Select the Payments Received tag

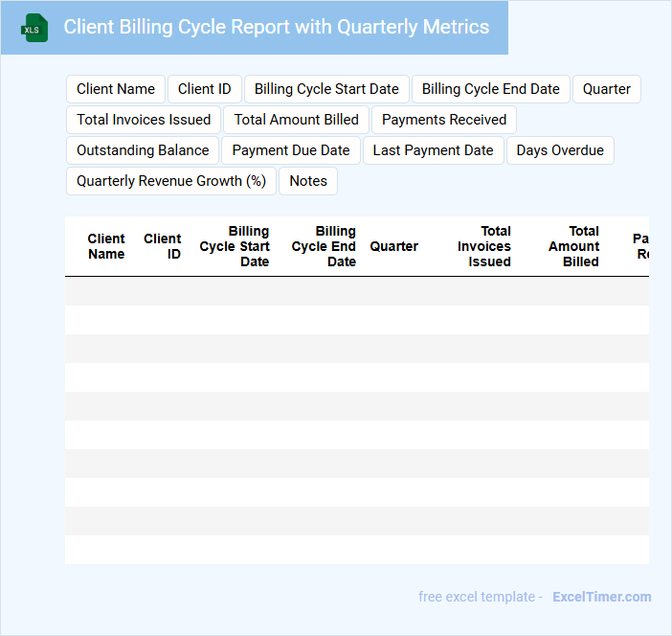pyautogui.click(x=444, y=120)
